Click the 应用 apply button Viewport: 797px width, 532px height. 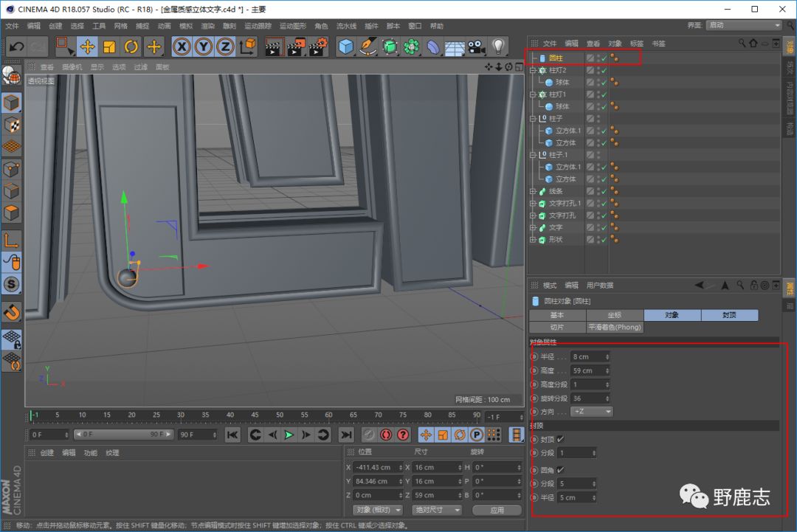tap(497, 510)
